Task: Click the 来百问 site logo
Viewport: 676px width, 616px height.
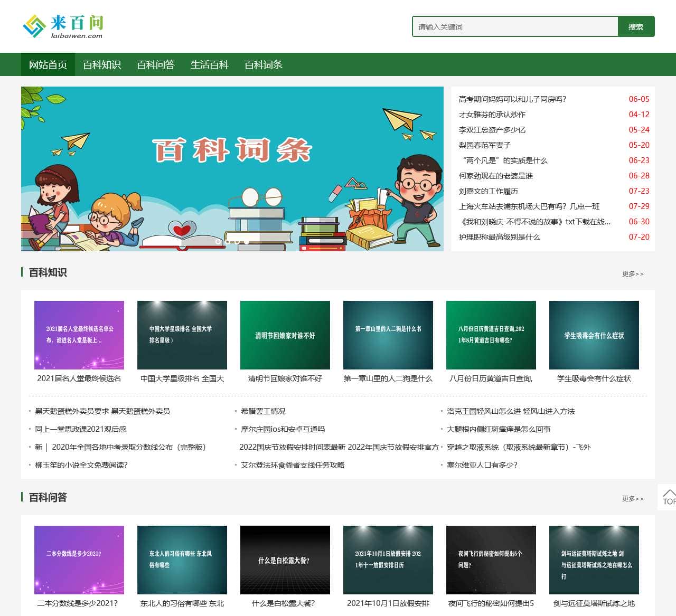Action: coord(63,26)
